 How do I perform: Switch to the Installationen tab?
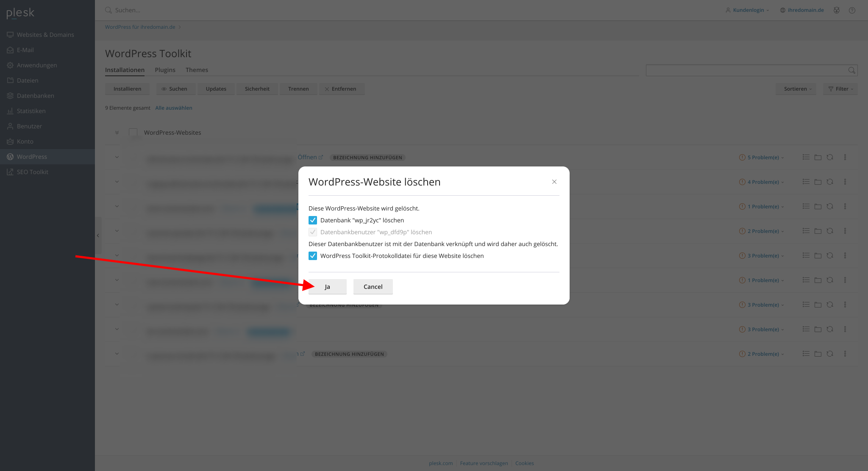[125, 70]
